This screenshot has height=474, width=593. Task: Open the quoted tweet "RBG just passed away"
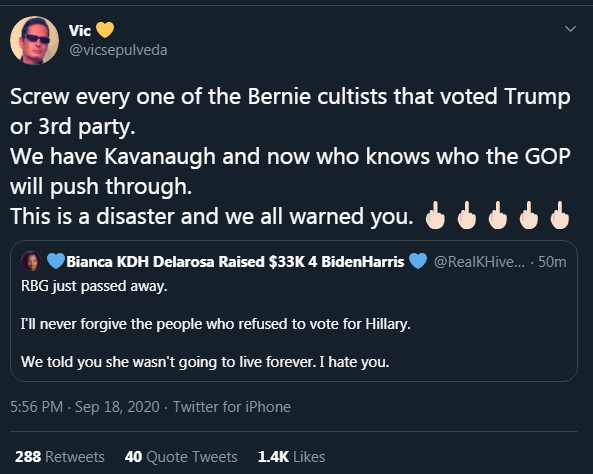(294, 311)
